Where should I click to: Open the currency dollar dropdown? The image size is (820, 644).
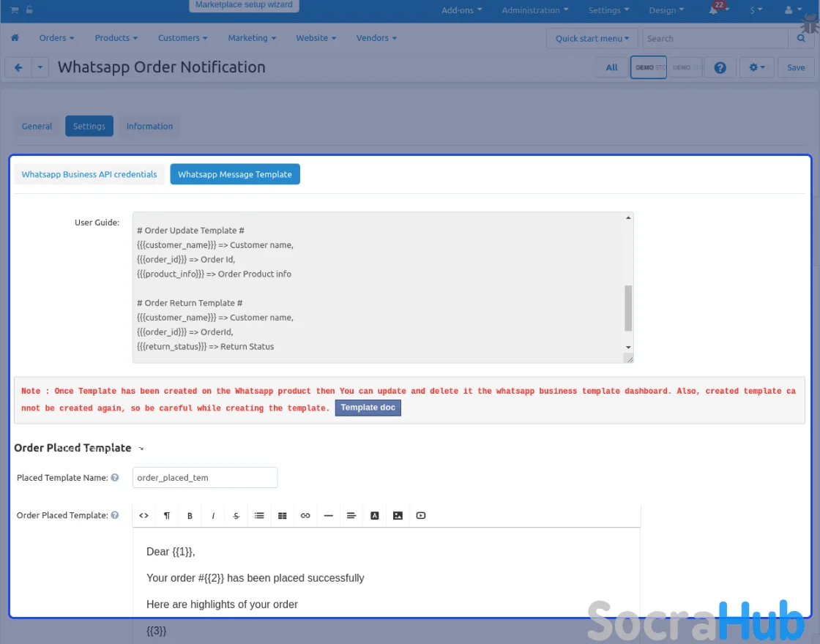coord(756,10)
